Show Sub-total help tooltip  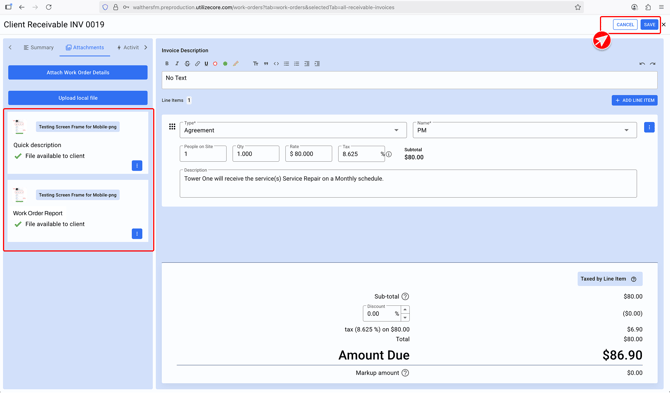pos(405,296)
